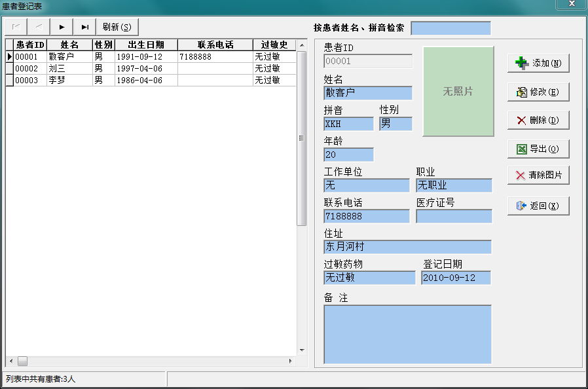Go to the previous patient record

point(39,27)
